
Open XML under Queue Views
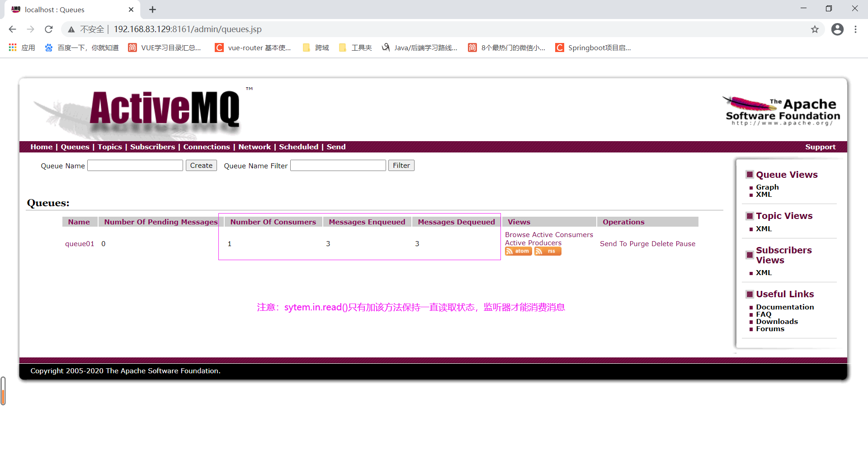click(x=764, y=195)
